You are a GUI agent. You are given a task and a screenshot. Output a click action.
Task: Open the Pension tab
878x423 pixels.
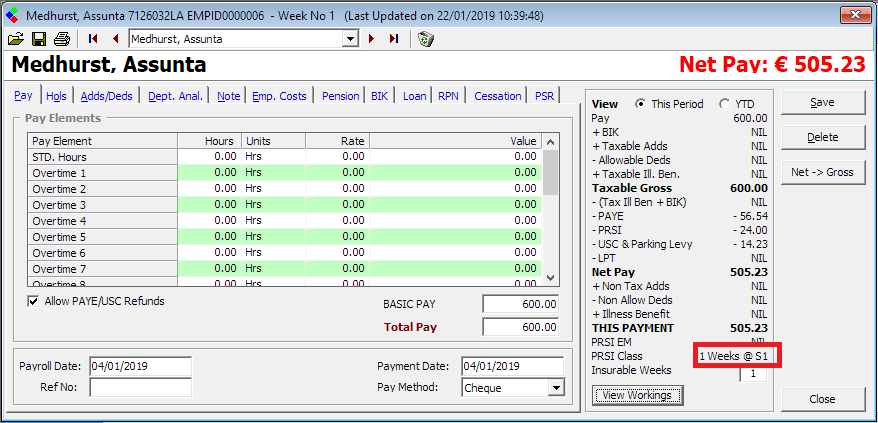pyautogui.click(x=340, y=96)
